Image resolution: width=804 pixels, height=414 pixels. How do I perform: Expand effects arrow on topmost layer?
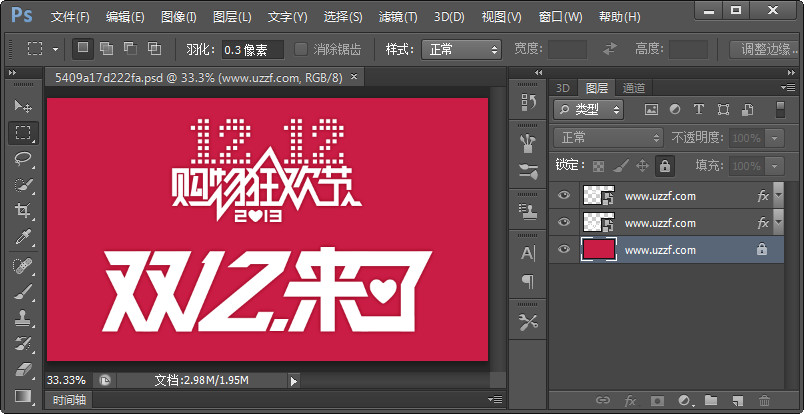(x=778, y=195)
